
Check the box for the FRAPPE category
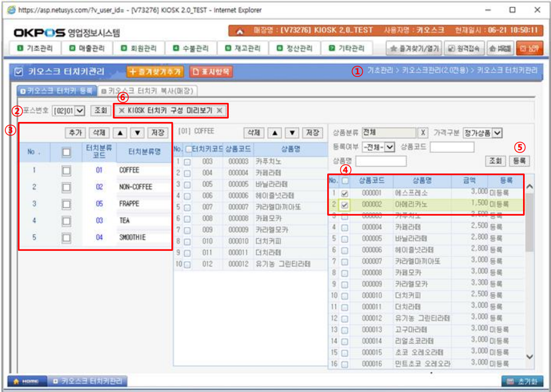67,204
